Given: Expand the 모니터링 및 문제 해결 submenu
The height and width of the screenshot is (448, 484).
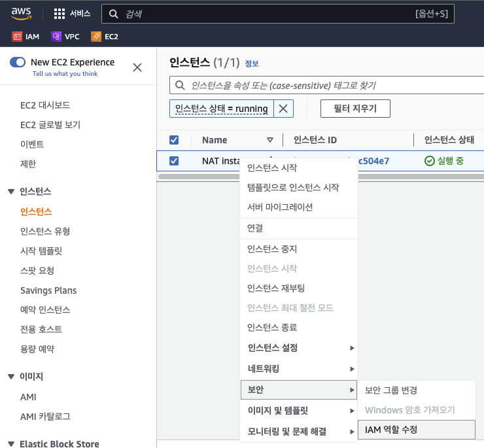Looking at the screenshot, I should [x=299, y=432].
